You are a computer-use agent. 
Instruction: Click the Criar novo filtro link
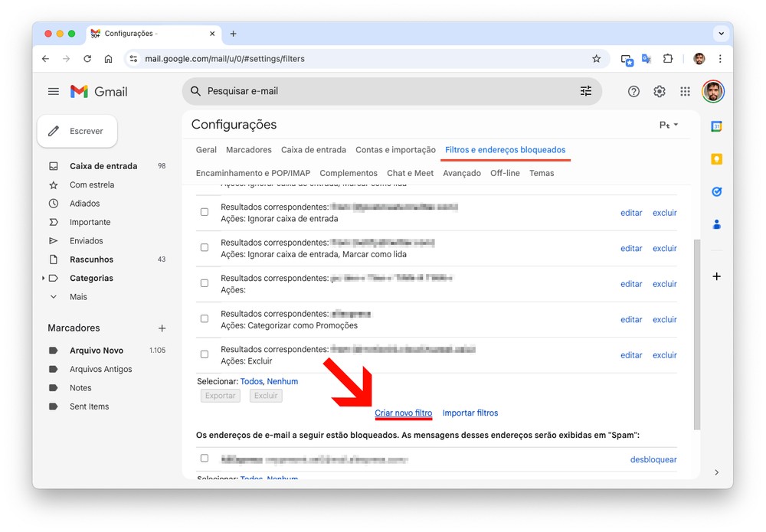pyautogui.click(x=404, y=413)
